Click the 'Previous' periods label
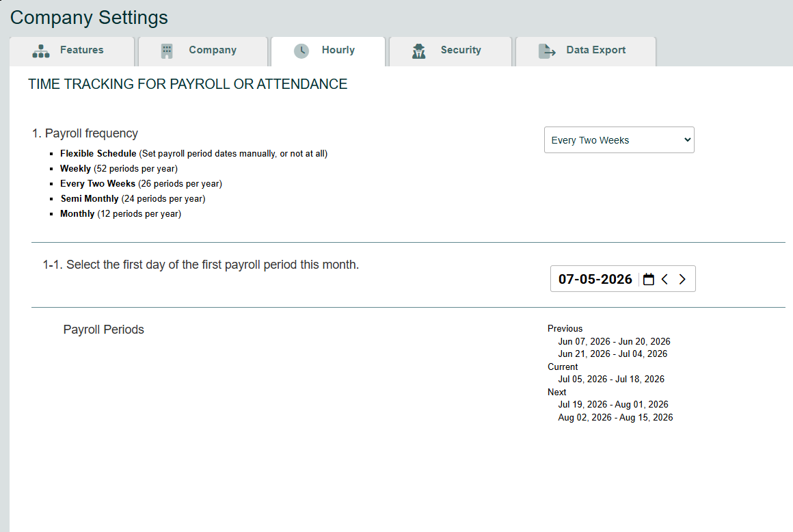 565,329
